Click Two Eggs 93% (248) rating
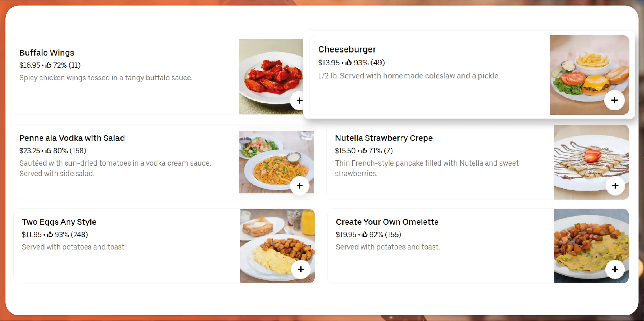This screenshot has height=321, width=644. coord(67,235)
